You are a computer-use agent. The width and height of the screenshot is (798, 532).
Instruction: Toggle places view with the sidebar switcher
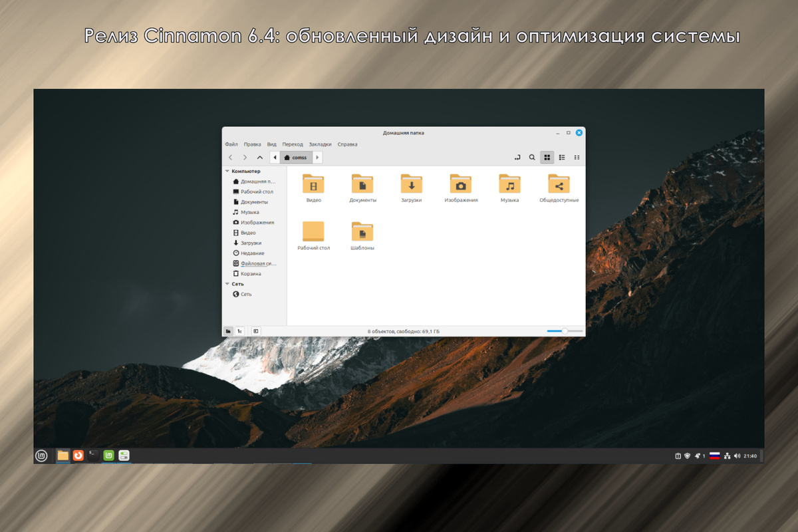tap(228, 331)
